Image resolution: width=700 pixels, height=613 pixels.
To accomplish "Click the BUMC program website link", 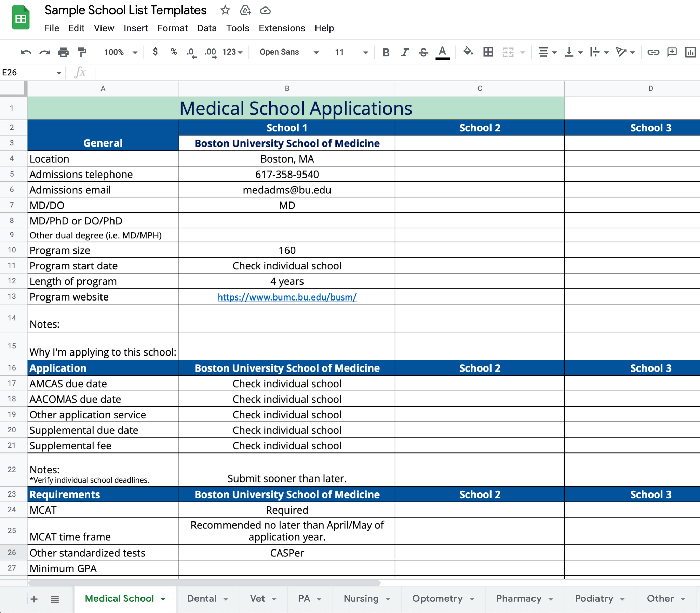I will [287, 297].
